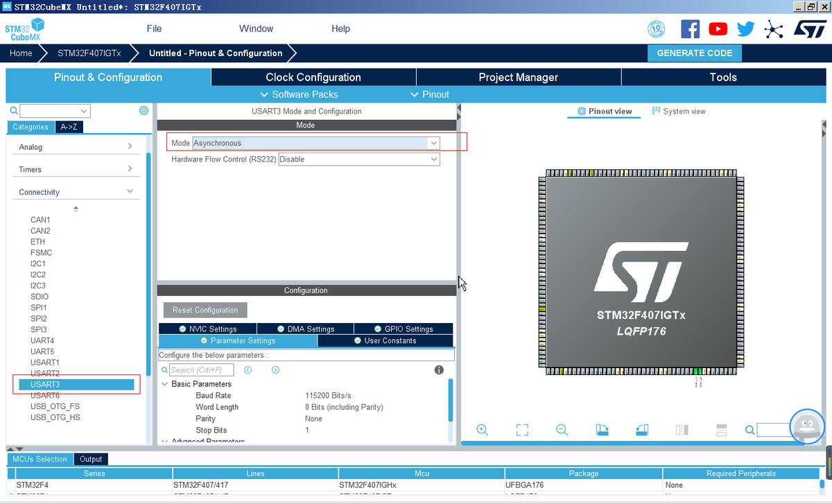Switch to Clock Configuration tab
This screenshot has width=832, height=504.
pos(313,77)
